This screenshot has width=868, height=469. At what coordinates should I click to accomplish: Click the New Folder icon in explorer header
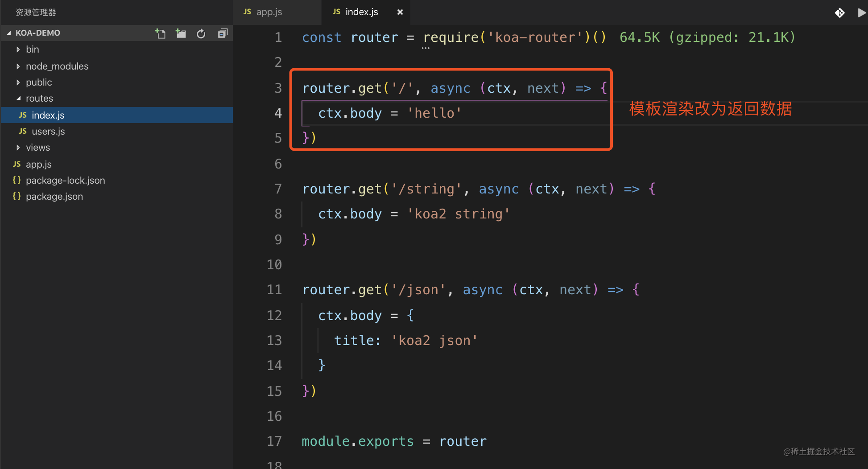[181, 33]
